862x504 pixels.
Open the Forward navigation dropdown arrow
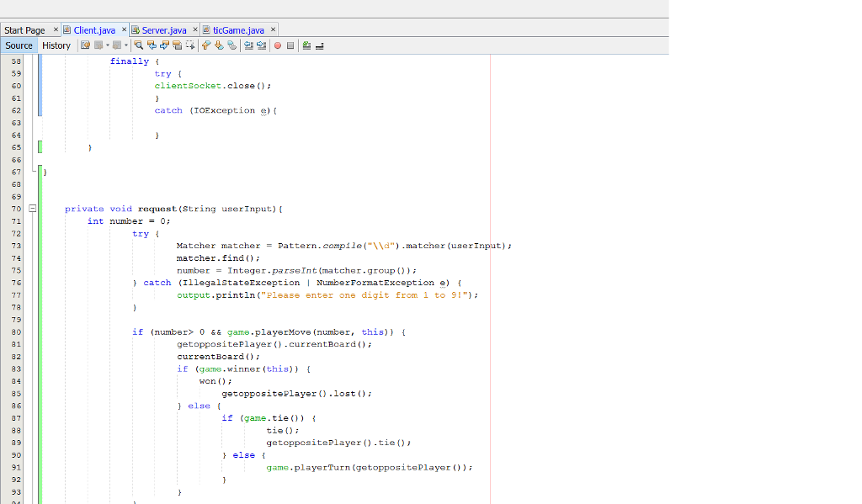127,45
